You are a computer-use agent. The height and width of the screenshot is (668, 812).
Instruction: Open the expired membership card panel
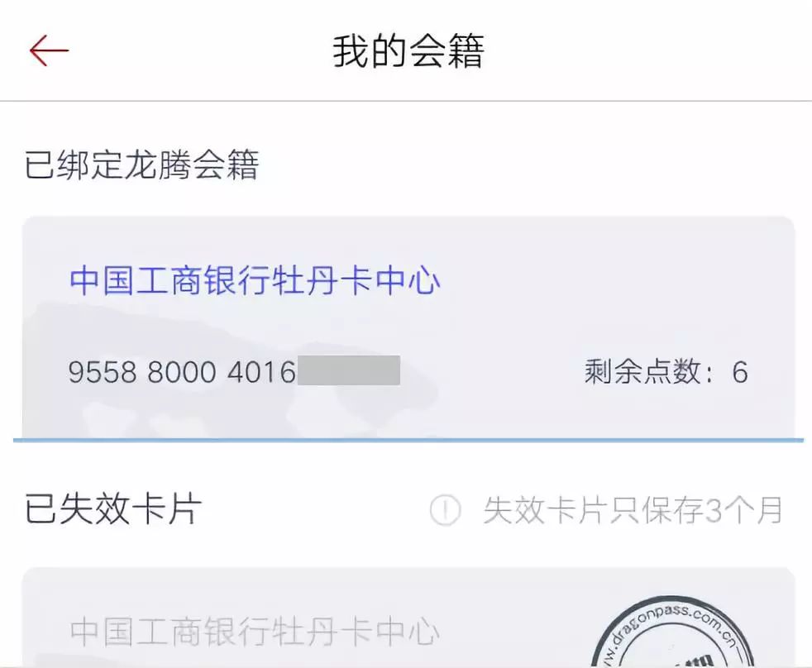(x=408, y=616)
